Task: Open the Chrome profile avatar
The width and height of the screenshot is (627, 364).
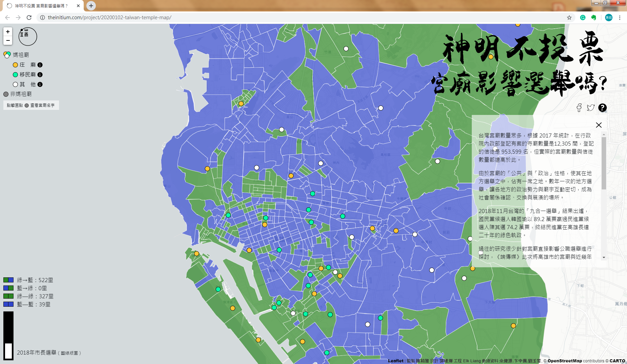Action: click(x=609, y=18)
